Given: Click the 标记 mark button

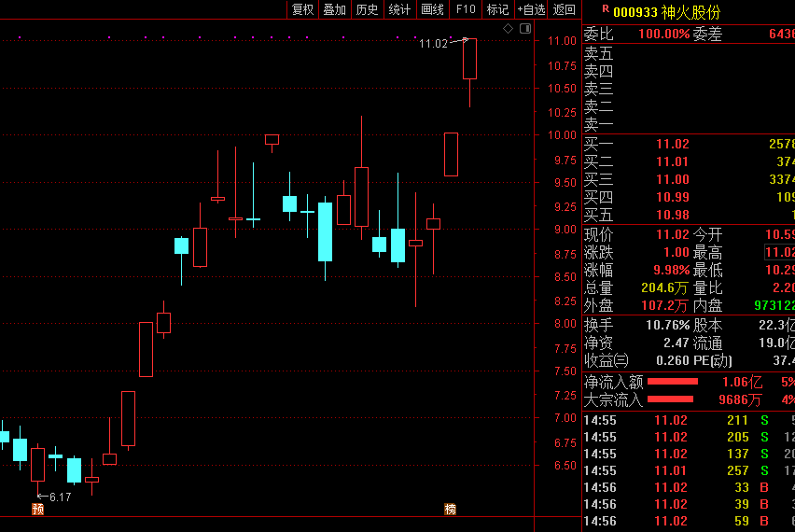Looking at the screenshot, I should pyautogui.click(x=497, y=9).
